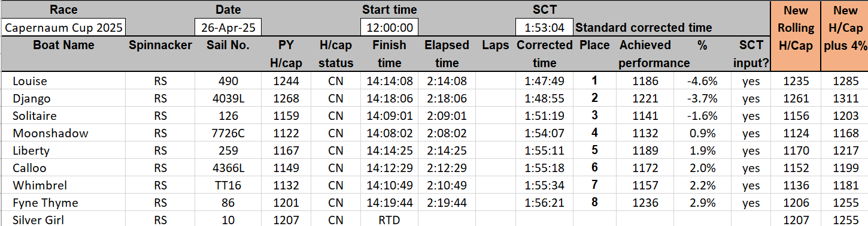Viewport: 868px width, 226px height.
Task: Select the Capernaum Cup 2025 race name cell
Action: coord(63,28)
